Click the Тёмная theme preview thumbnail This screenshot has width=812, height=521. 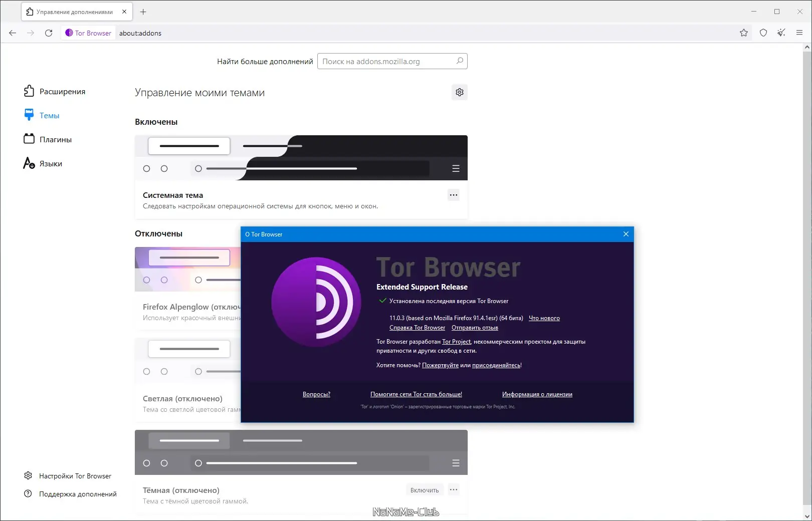tap(301, 452)
